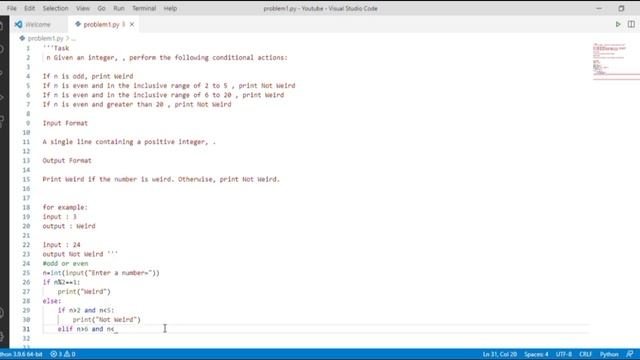This screenshot has height=360, width=640.
Task: Click 'output : Weird' on line 20
Action: 69,226
